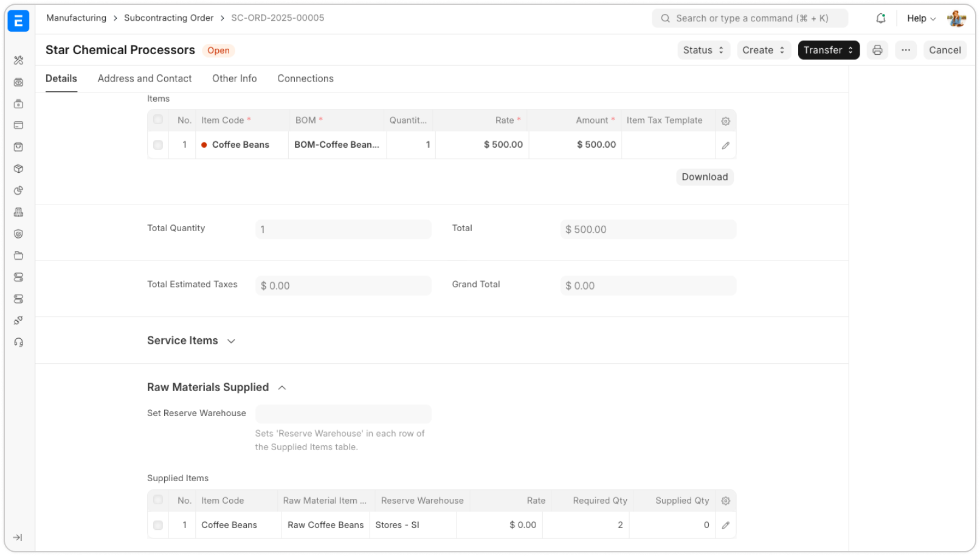Image resolution: width=980 pixels, height=556 pixels.
Task: Go to Subcontracting Order breadcrumb
Action: [x=168, y=18]
